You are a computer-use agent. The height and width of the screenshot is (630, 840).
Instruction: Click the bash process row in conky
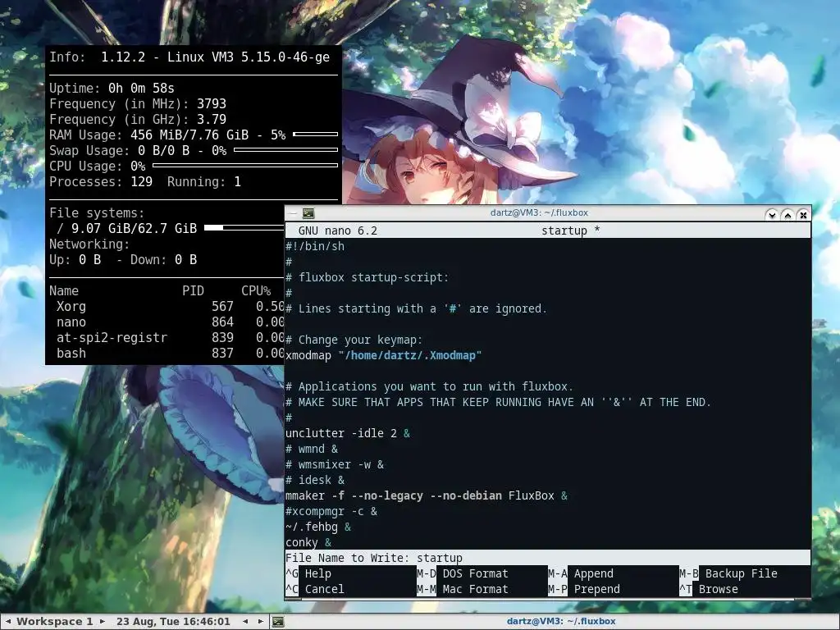point(167,353)
